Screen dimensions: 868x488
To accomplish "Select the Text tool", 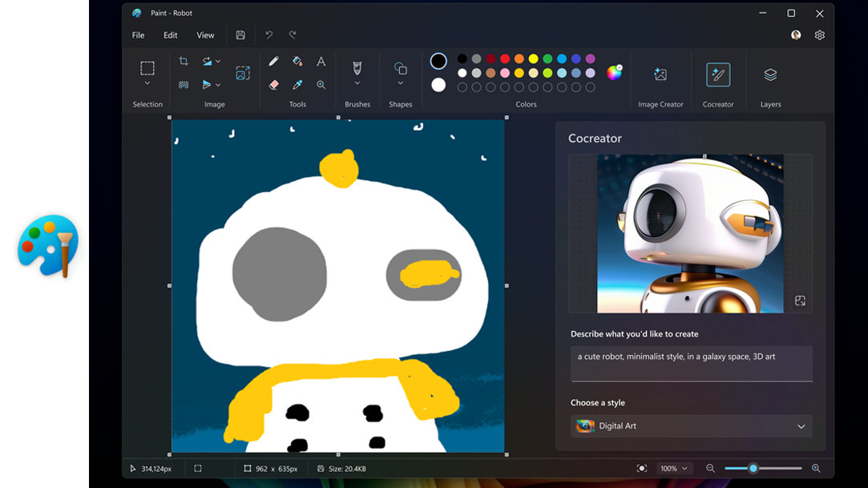I will pos(321,62).
